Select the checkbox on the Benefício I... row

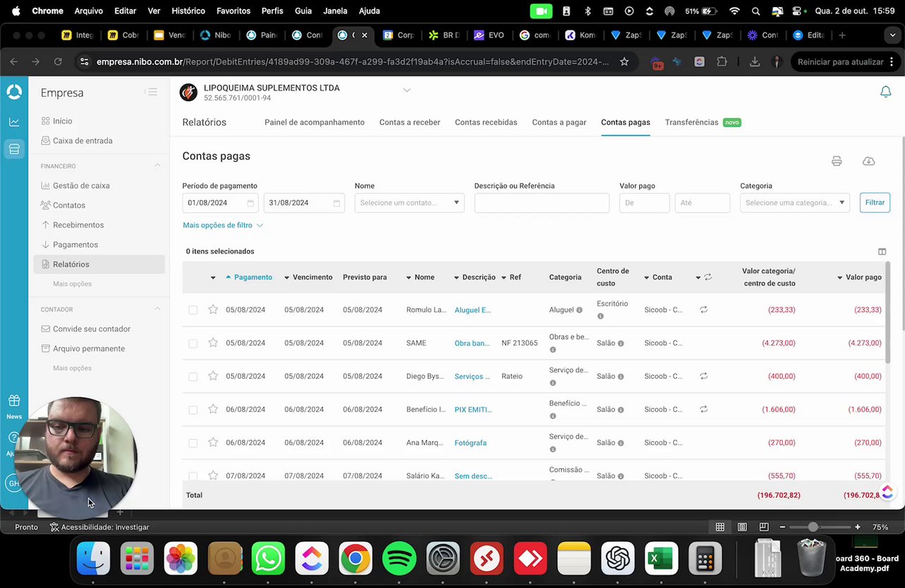point(193,409)
